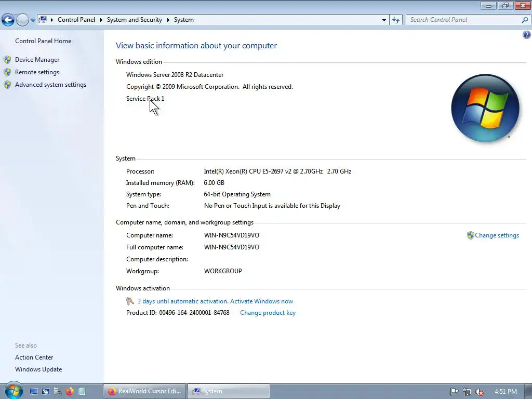Click the installed memory value 6.00 GB
Screen dimensions: 532x399
(x=214, y=183)
